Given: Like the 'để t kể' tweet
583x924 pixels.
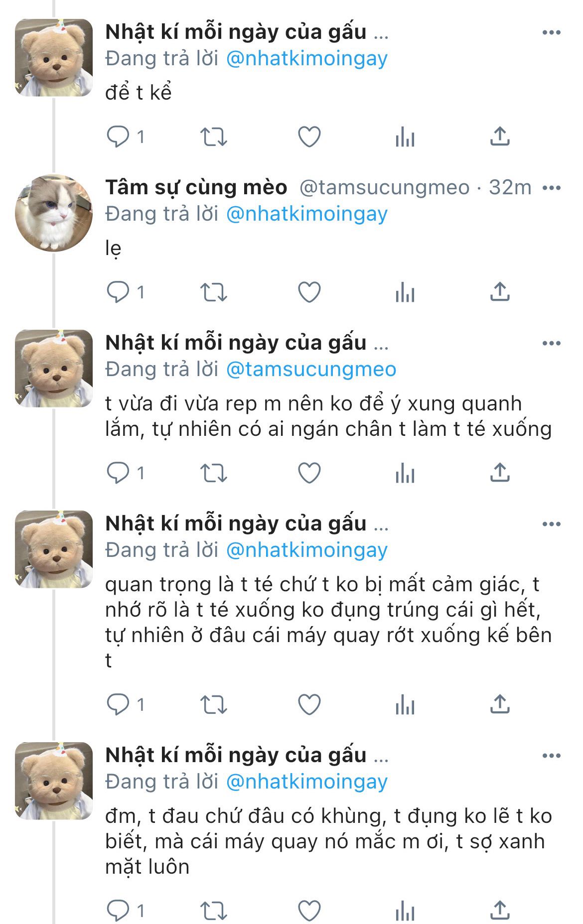Looking at the screenshot, I should click(x=309, y=136).
